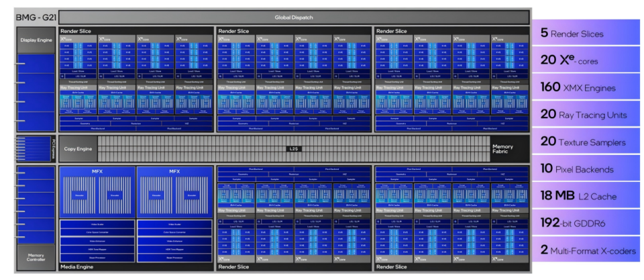Image resolution: width=644 pixels, height=280 pixels.
Task: Select the 20 Texture Samplers spec
Action: click(x=588, y=142)
